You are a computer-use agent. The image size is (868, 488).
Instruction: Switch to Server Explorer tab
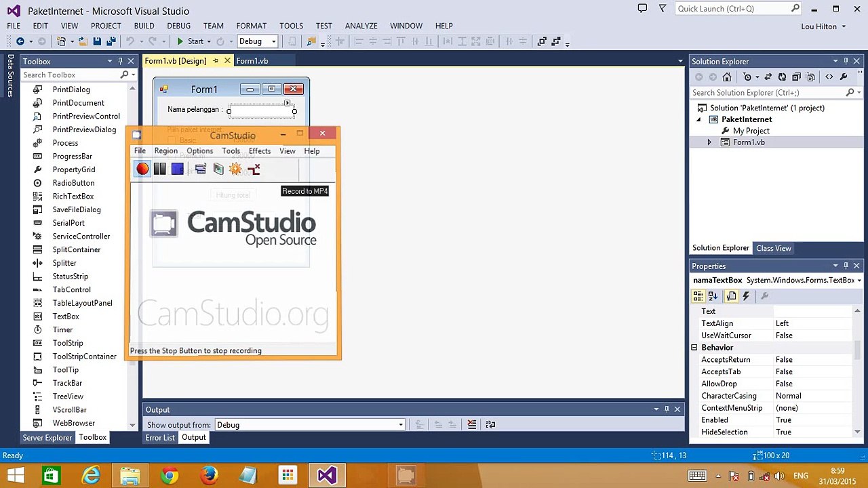(47, 437)
